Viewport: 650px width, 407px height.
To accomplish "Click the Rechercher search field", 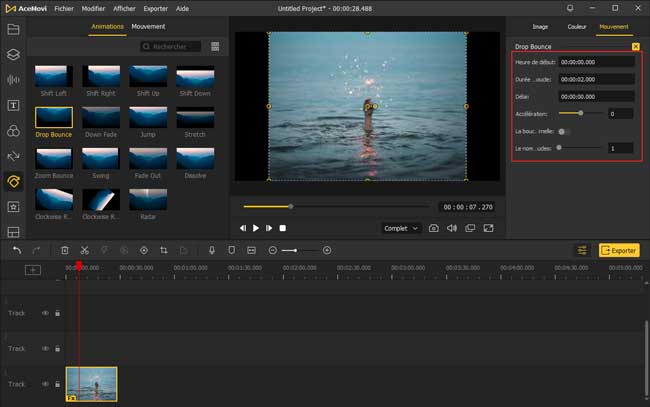I will point(171,46).
